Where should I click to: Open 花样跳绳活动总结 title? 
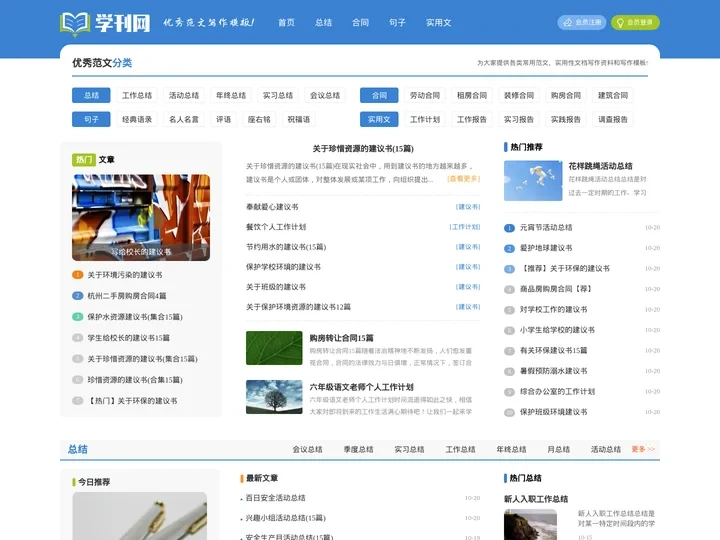601,166
